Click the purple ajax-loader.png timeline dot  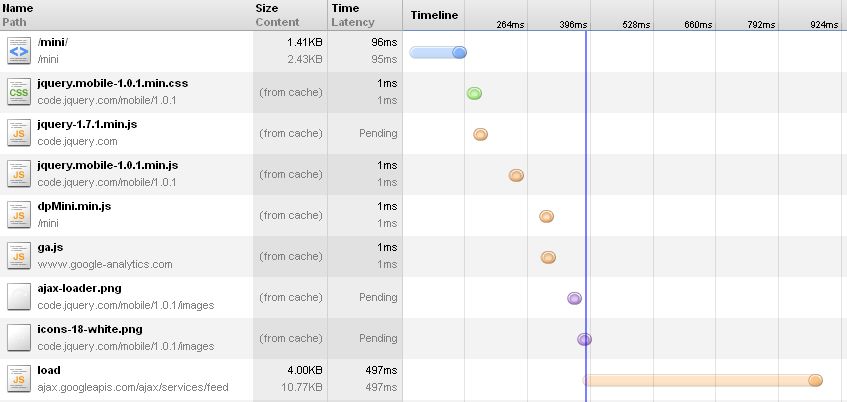coord(574,298)
